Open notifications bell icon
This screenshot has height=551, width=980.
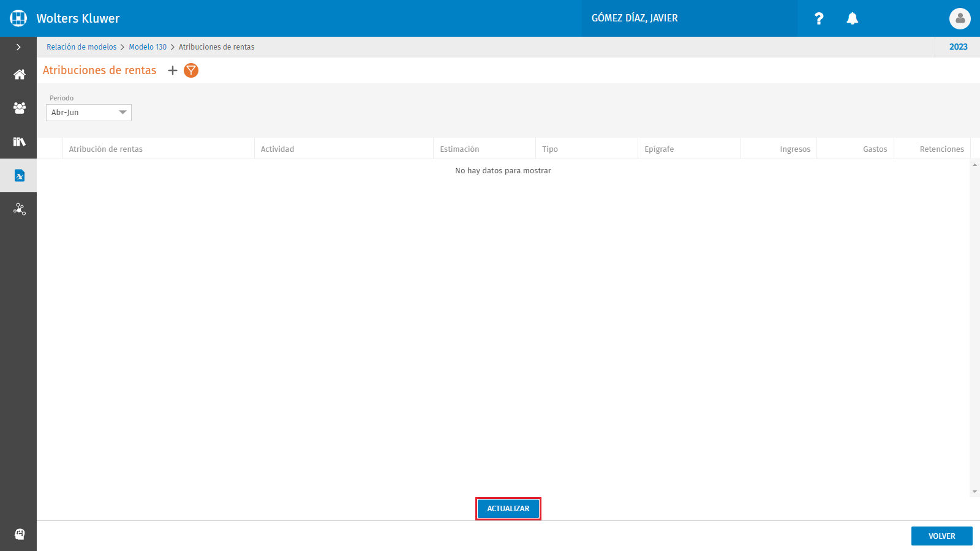tap(852, 18)
